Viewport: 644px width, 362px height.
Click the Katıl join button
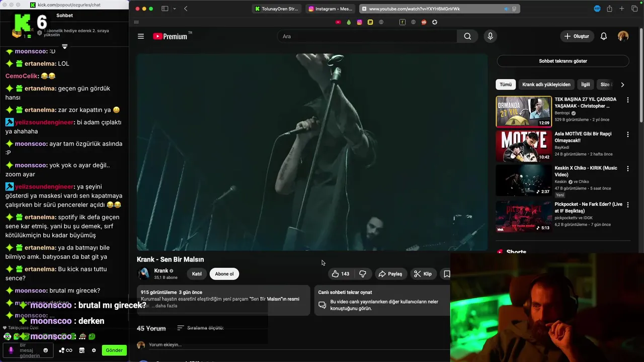point(197,274)
